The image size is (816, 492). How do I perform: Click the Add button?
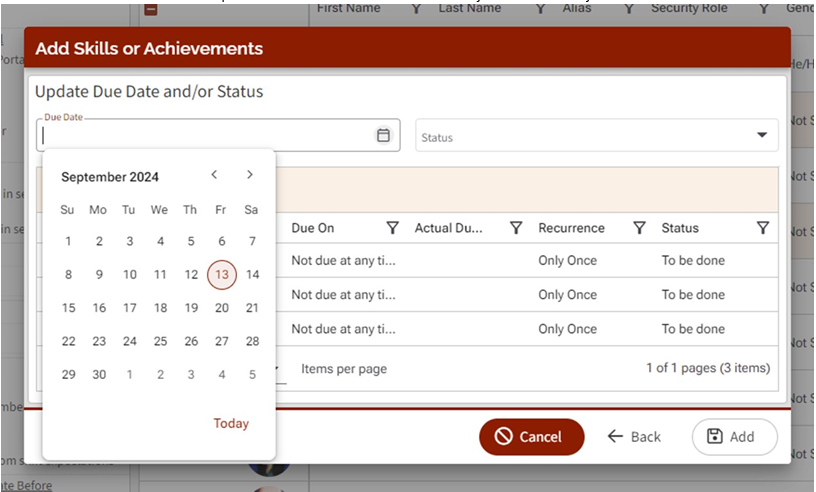(734, 437)
